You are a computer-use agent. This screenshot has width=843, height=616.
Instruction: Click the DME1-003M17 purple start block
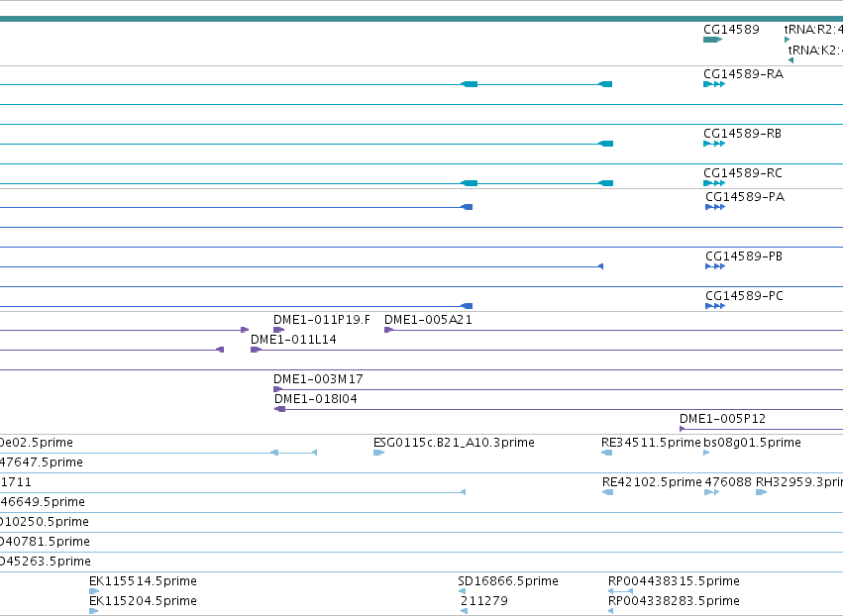coord(278,389)
